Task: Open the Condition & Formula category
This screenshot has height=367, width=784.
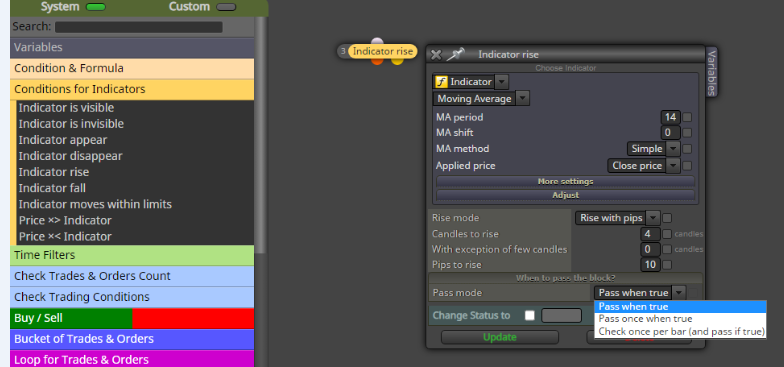Action: (x=132, y=68)
